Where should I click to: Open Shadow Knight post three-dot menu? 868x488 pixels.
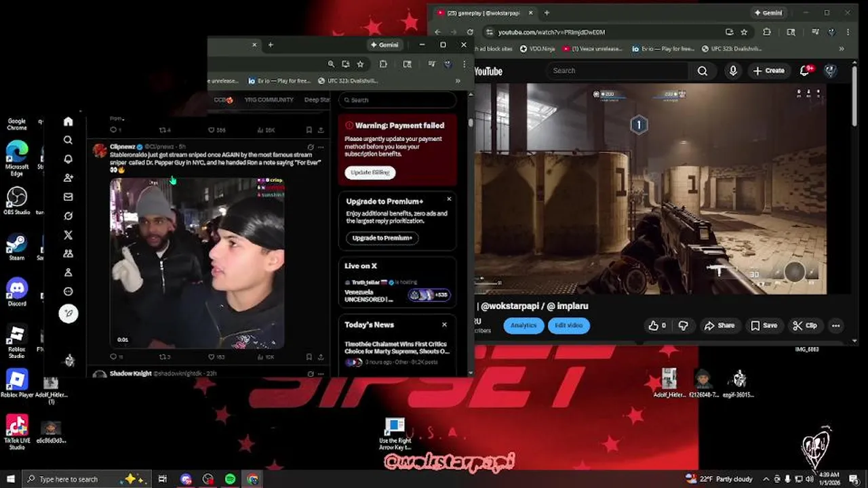click(x=321, y=373)
